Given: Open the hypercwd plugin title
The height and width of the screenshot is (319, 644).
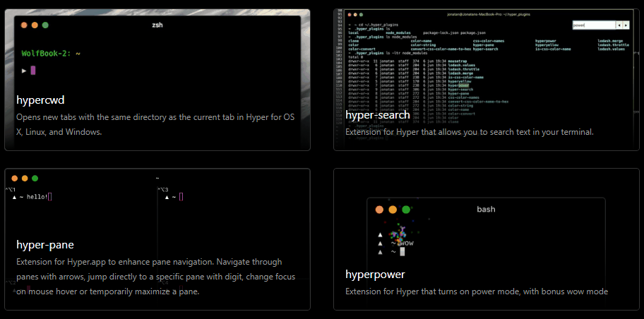Looking at the screenshot, I should [40, 100].
